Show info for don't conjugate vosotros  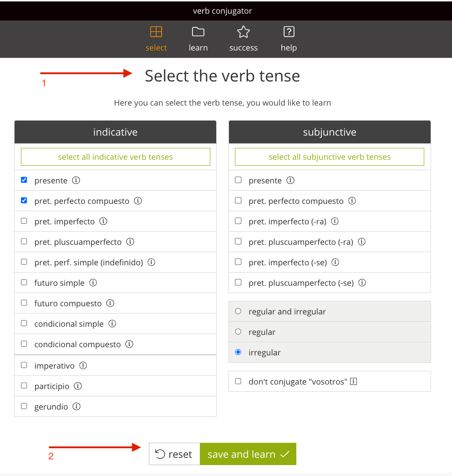(353, 381)
